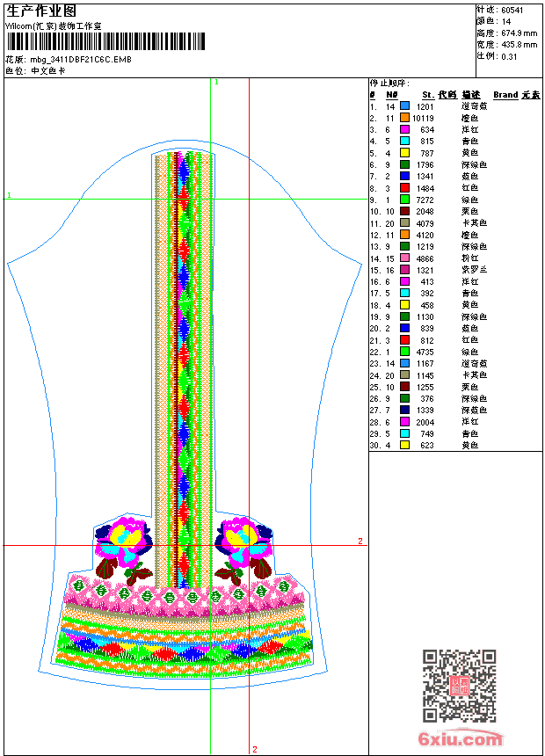Pick the orange swatch with 10119 stitches
The image size is (545, 756).
[405, 118]
